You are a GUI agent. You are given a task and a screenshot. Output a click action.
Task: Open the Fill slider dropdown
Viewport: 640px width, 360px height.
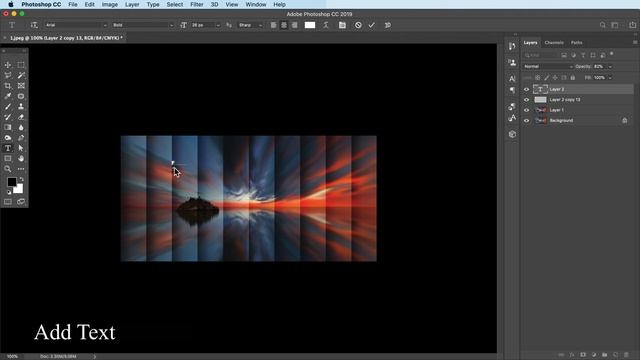pyautogui.click(x=610, y=78)
